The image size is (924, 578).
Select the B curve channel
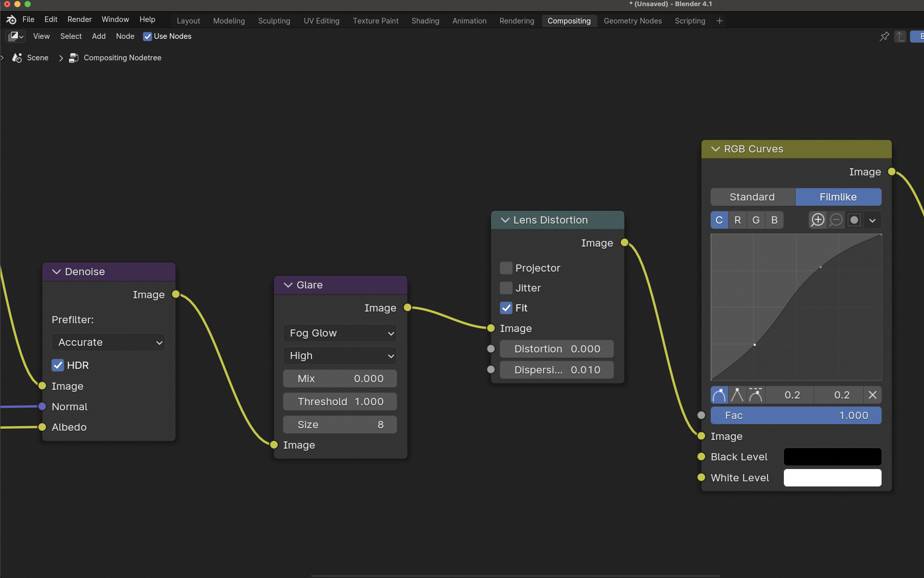click(x=774, y=220)
